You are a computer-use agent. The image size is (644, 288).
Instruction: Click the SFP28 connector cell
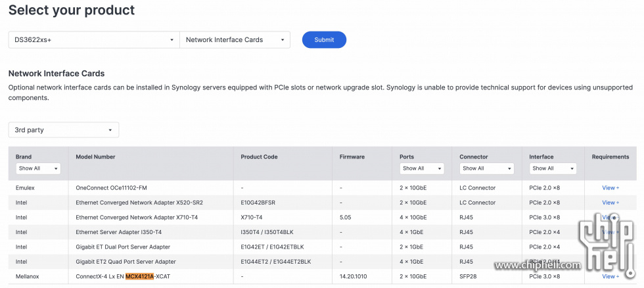click(x=468, y=277)
